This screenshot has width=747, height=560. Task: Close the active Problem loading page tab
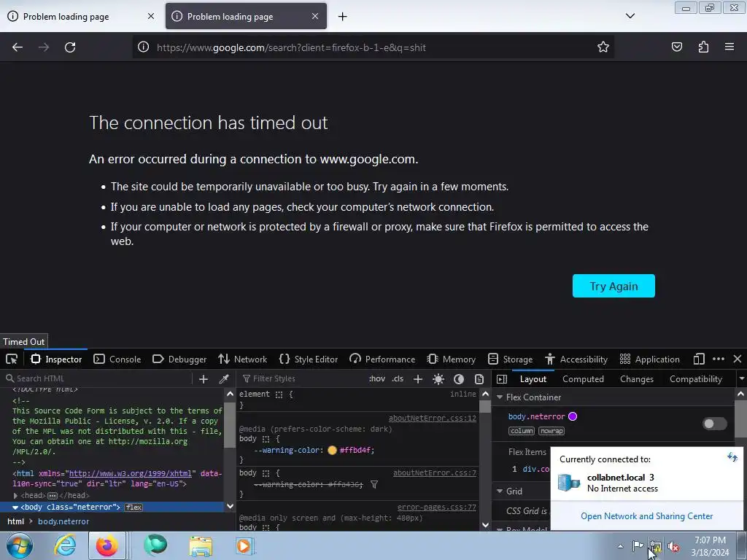point(315,16)
